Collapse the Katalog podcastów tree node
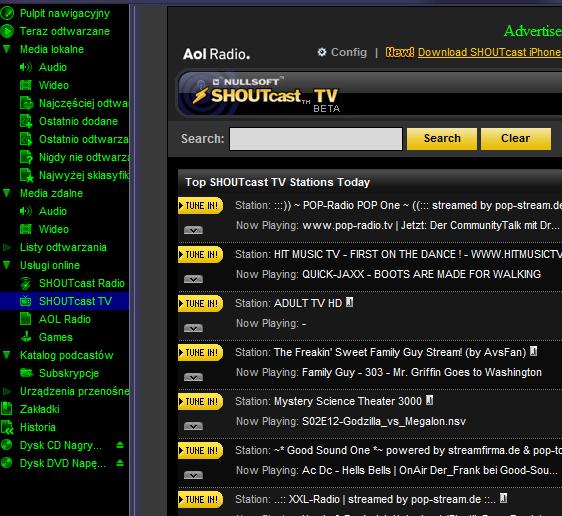 click(x=6, y=355)
